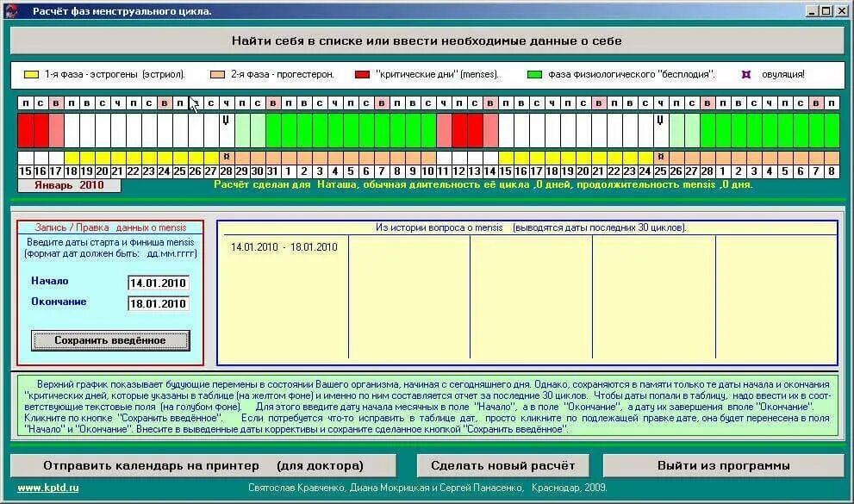Select calendar date cell 12

[x=458, y=171]
